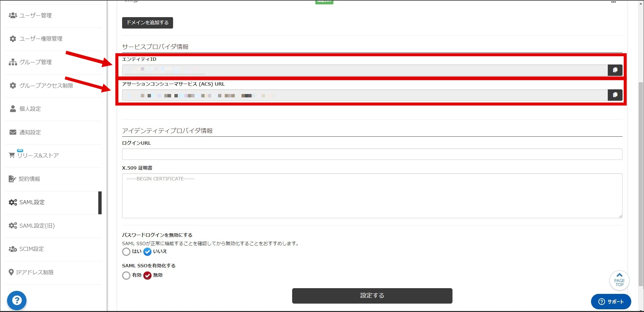Open the three-dot menu of the domain row
The width and height of the screenshot is (644, 312).
(613, 2)
